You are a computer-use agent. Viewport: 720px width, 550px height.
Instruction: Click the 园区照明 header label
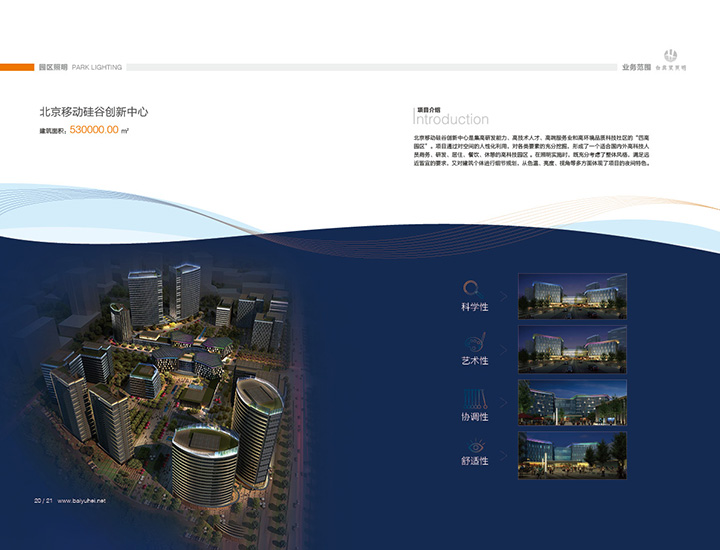tap(53, 67)
